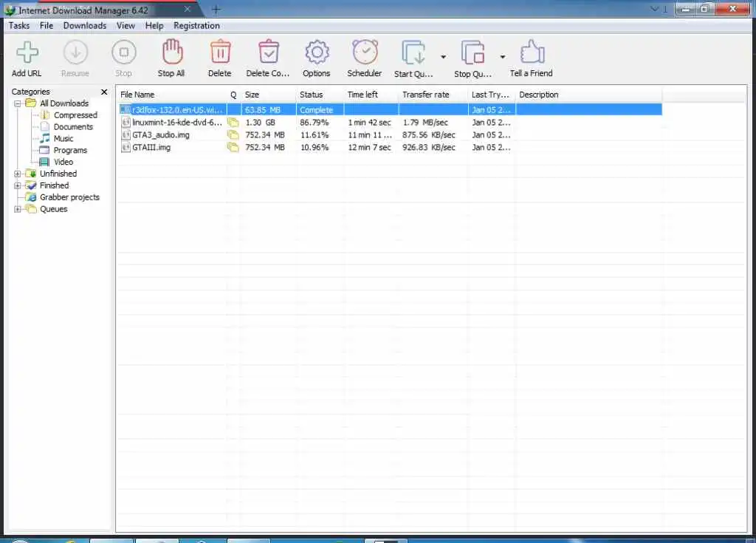Image resolution: width=756 pixels, height=543 pixels.
Task: Click the queue icon in the linuxmint row
Action: click(x=233, y=123)
